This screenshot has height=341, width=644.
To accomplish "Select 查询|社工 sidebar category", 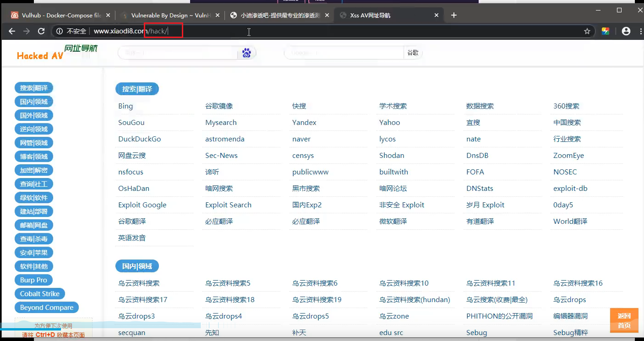I will (34, 184).
